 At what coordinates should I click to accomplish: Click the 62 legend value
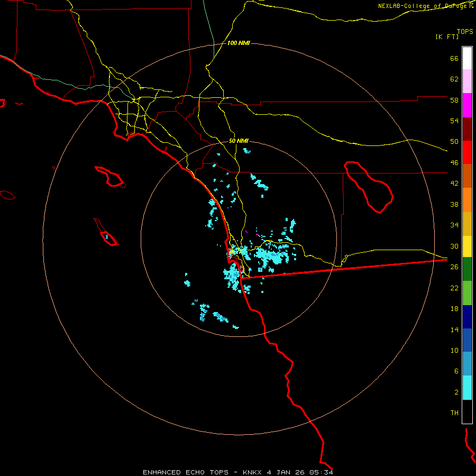[454, 79]
